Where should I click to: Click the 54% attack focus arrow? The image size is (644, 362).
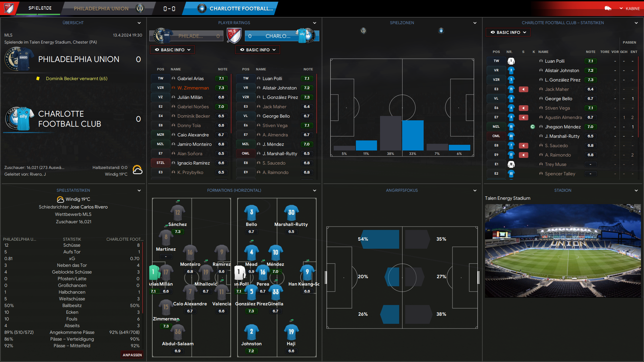pos(380,239)
